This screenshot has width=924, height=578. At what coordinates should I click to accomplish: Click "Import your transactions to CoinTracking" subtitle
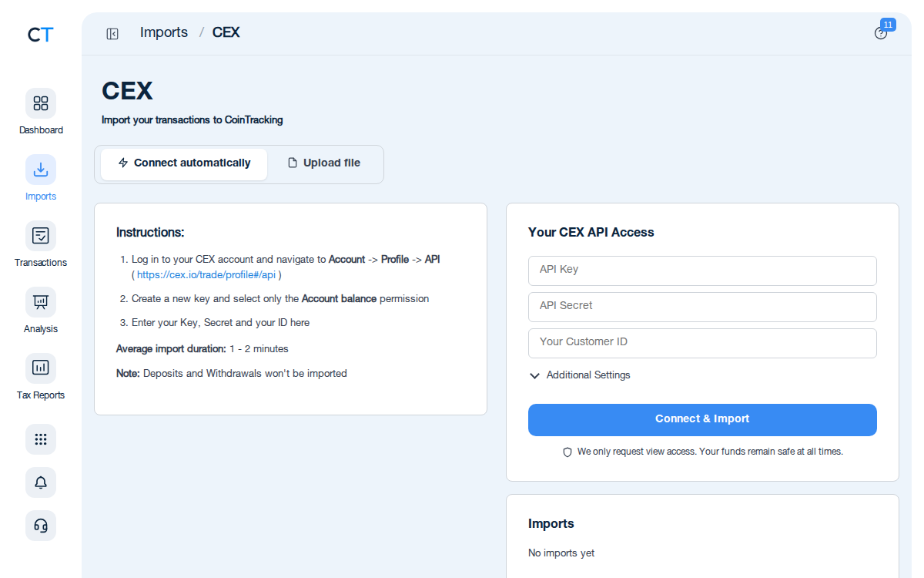(x=192, y=120)
